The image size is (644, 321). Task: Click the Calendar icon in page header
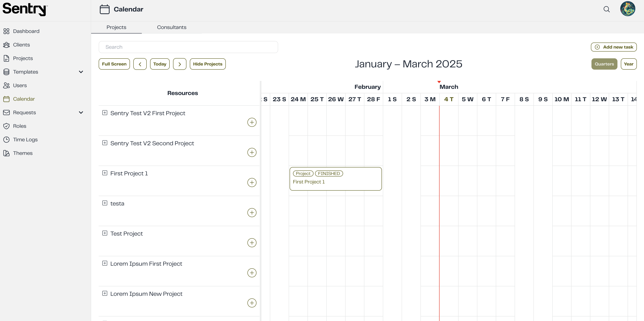pyautogui.click(x=105, y=9)
